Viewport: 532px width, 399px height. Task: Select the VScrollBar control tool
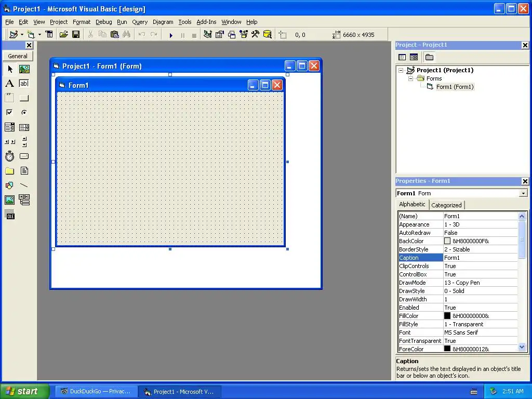(x=24, y=142)
